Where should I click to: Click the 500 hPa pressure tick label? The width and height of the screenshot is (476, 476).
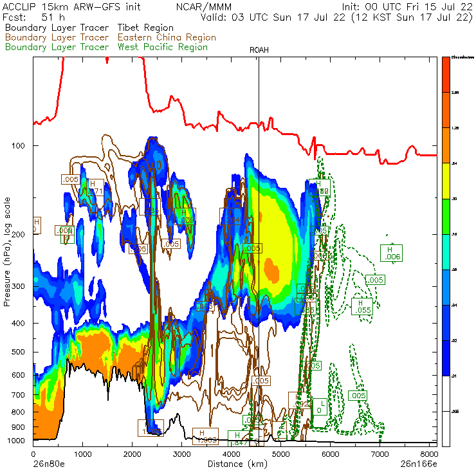point(18,352)
